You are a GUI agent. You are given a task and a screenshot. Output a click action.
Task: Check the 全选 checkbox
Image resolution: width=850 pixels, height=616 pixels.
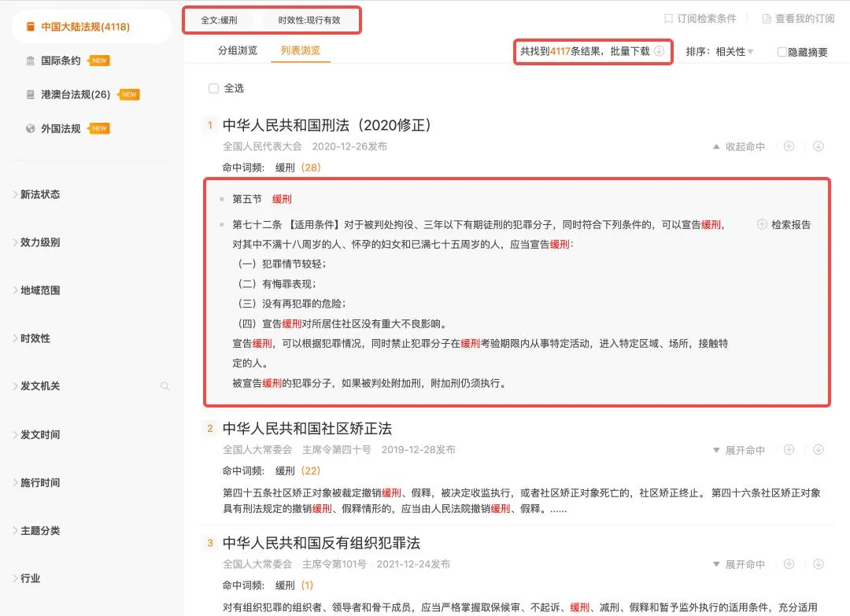pos(213,88)
